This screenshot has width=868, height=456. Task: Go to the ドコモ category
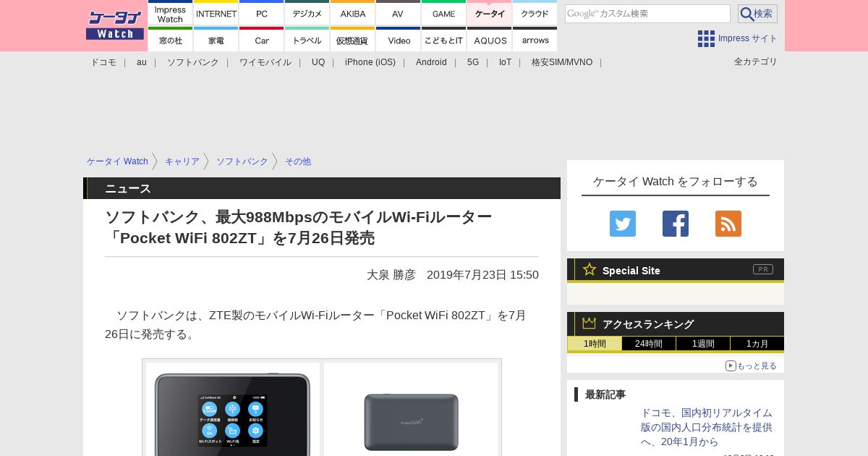[103, 62]
